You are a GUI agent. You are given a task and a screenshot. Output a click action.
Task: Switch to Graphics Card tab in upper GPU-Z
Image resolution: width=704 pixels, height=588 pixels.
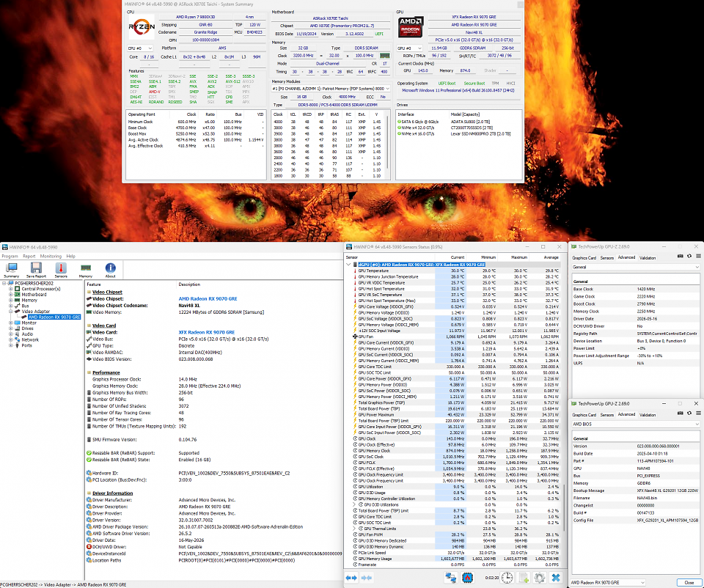[584, 258]
